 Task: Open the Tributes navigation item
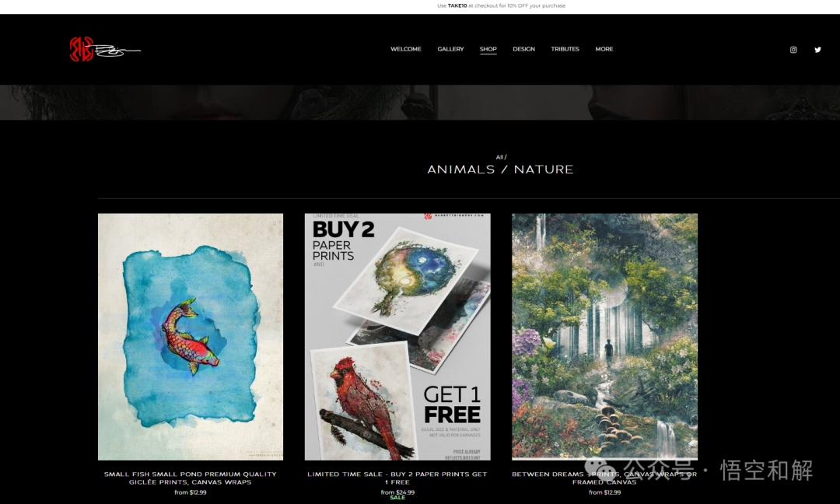[x=565, y=49]
